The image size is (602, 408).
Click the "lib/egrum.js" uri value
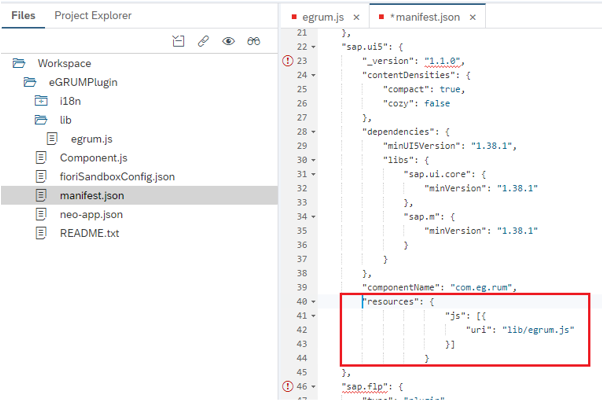(x=538, y=330)
